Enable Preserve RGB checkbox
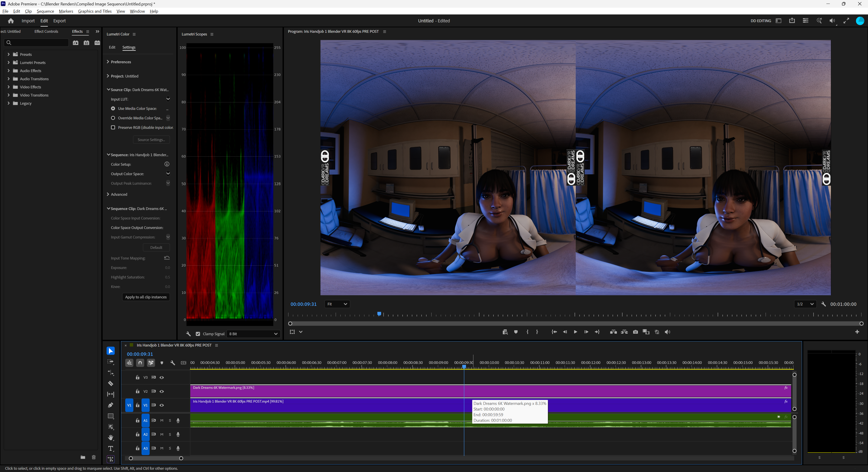 (113, 127)
